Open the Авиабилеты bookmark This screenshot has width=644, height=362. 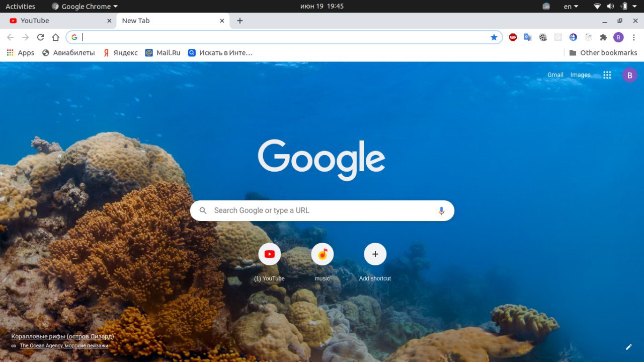[68, 53]
